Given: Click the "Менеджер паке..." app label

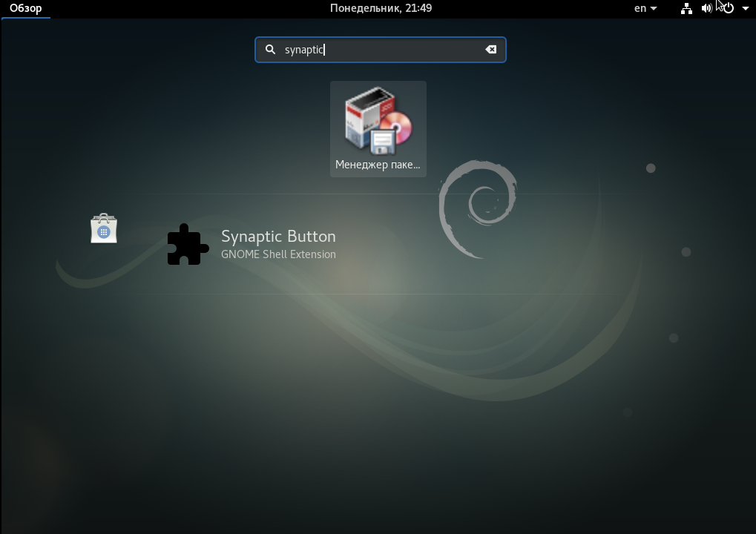Looking at the screenshot, I should [x=378, y=165].
